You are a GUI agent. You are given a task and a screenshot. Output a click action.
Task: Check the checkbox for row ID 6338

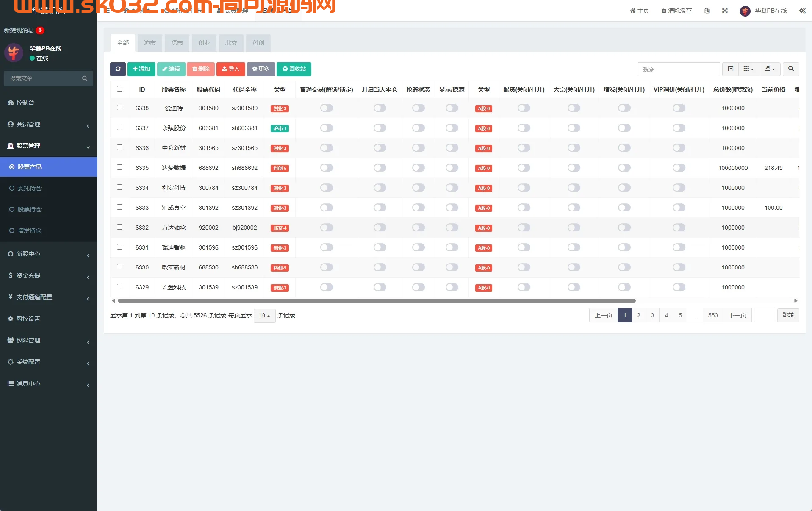pos(119,108)
